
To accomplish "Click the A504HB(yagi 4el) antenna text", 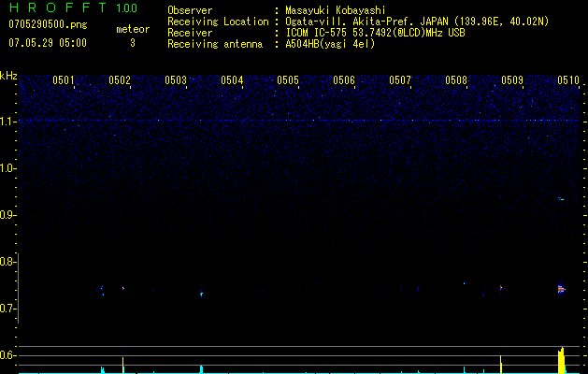I will click(x=330, y=44).
